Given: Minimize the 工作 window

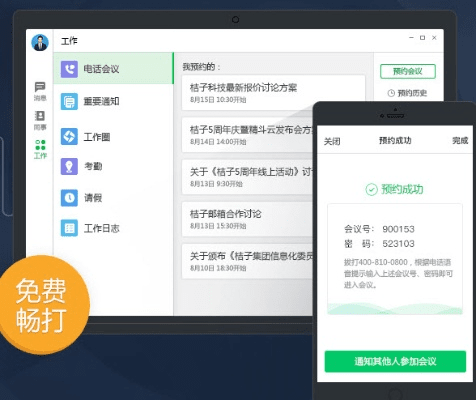Looking at the screenshot, I should (x=411, y=38).
